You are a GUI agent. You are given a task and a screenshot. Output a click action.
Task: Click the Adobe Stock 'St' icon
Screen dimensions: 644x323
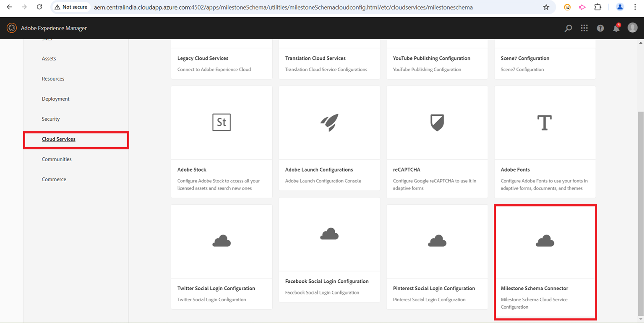click(x=222, y=122)
